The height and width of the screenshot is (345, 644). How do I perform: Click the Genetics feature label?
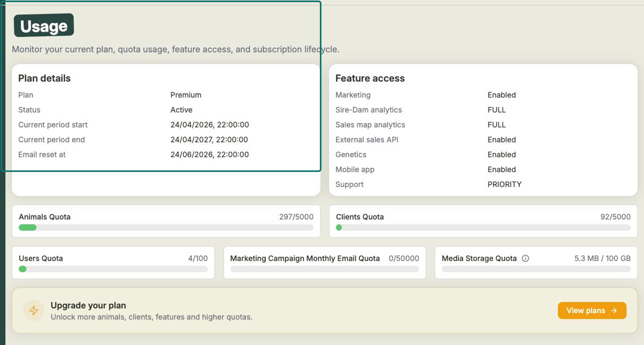coord(351,155)
